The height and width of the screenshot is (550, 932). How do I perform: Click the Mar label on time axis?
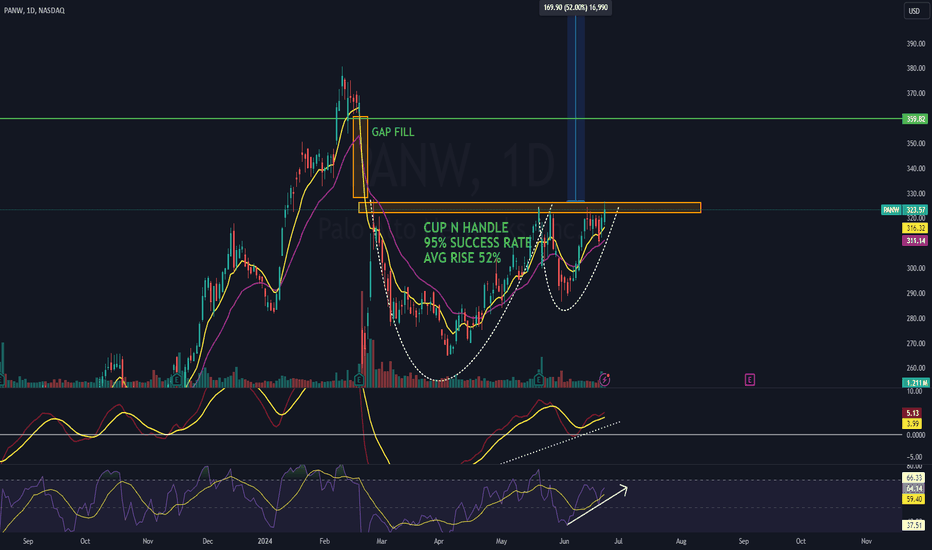(x=382, y=541)
